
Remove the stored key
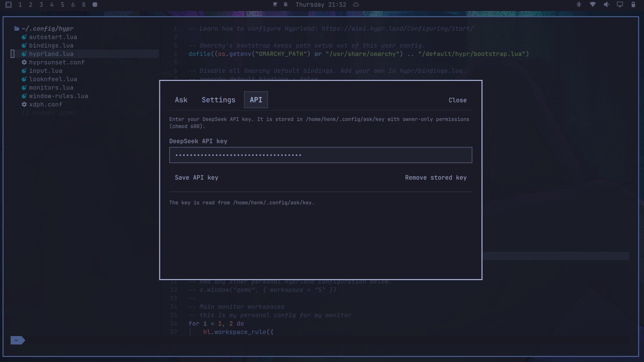coord(436,178)
